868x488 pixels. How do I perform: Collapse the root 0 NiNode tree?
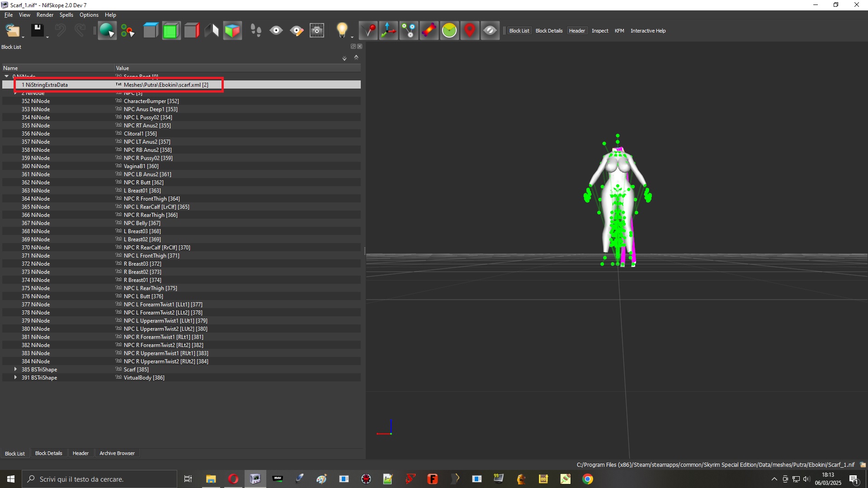coord(7,76)
